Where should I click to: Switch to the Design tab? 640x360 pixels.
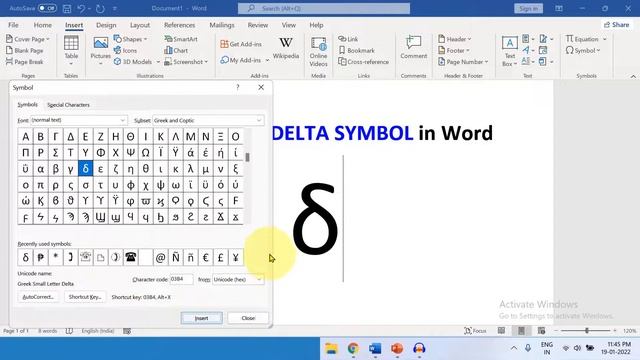click(x=106, y=25)
